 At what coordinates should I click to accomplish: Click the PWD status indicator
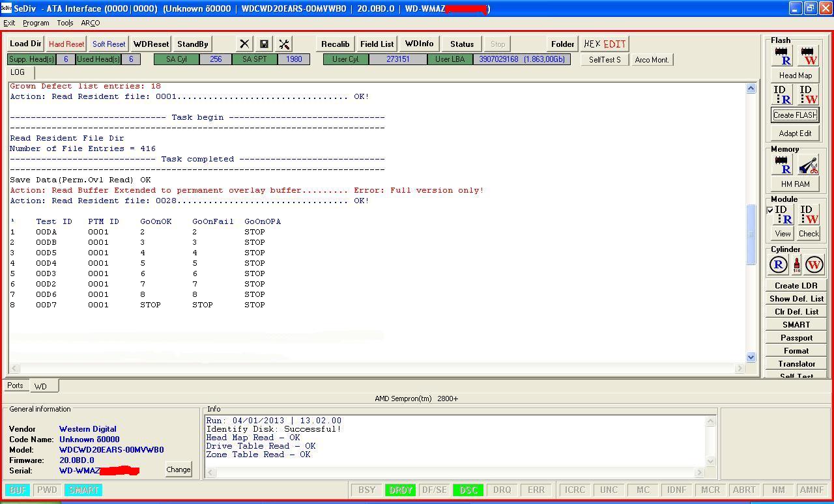tap(47, 490)
